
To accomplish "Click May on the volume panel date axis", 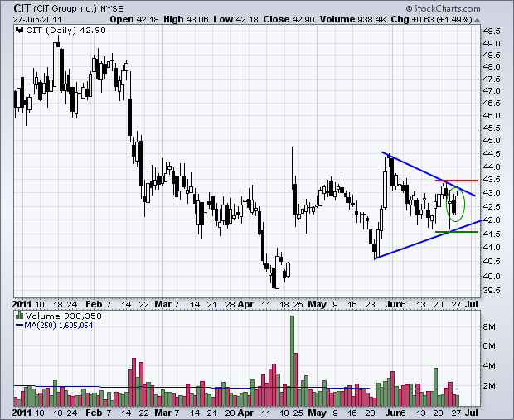I will pos(317,413).
